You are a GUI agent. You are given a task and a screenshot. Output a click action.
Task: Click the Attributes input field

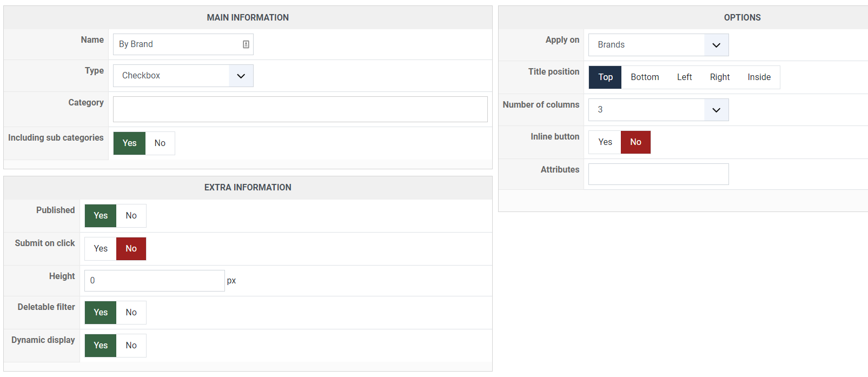point(658,174)
